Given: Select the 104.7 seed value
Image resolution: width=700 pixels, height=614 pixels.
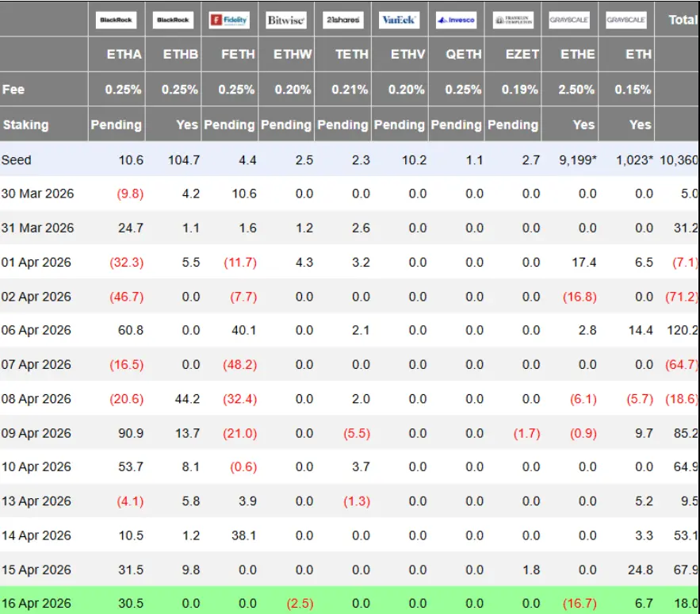Looking at the screenshot, I should [183, 160].
